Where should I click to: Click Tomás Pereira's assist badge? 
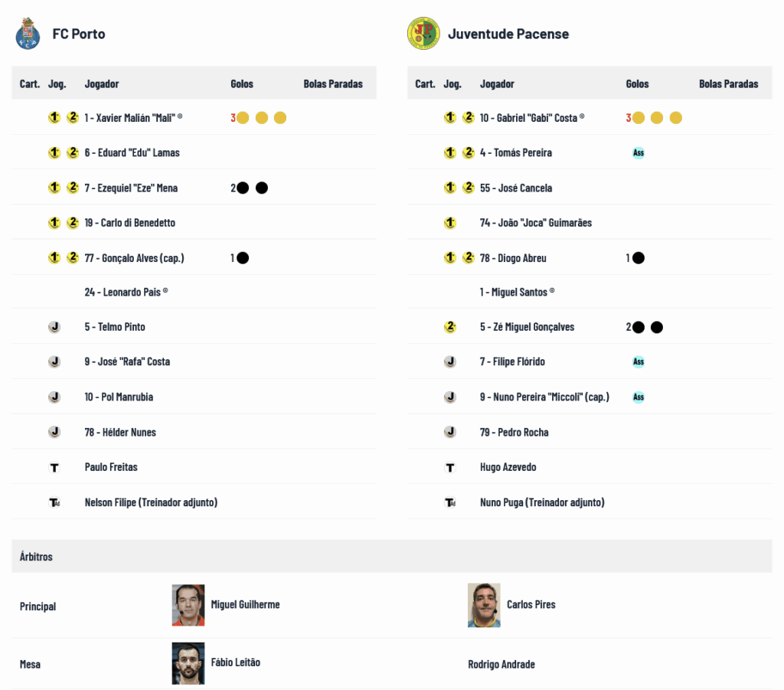click(x=639, y=152)
